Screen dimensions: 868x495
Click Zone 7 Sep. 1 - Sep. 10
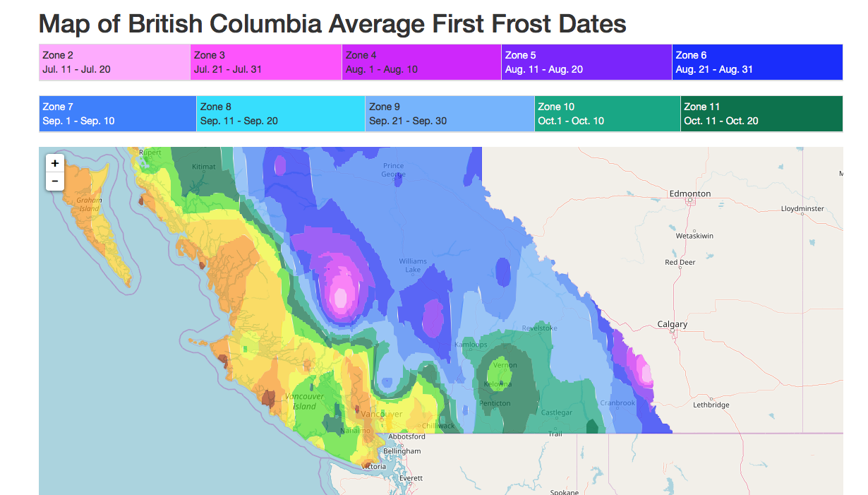click(x=118, y=114)
